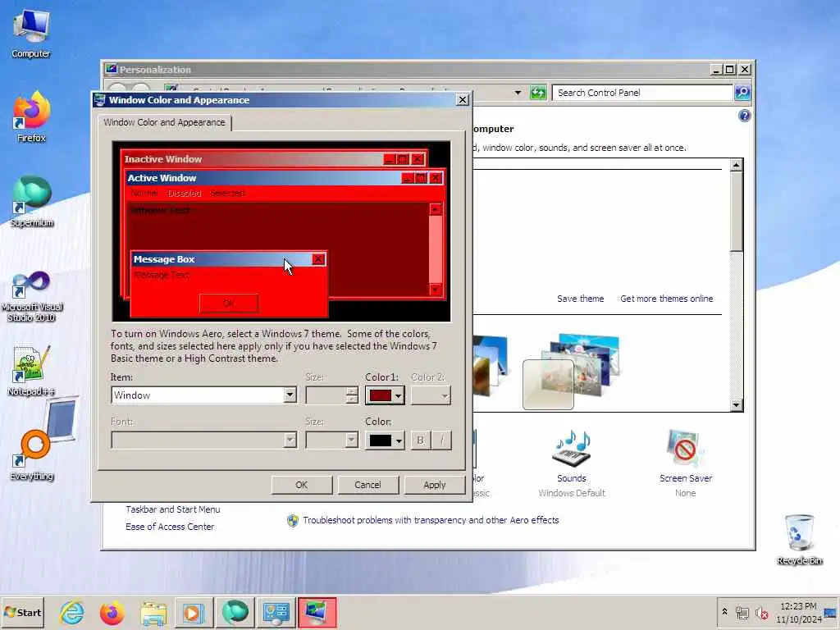Click the muted volume tray icon
The height and width of the screenshot is (630, 840).
tap(761, 612)
